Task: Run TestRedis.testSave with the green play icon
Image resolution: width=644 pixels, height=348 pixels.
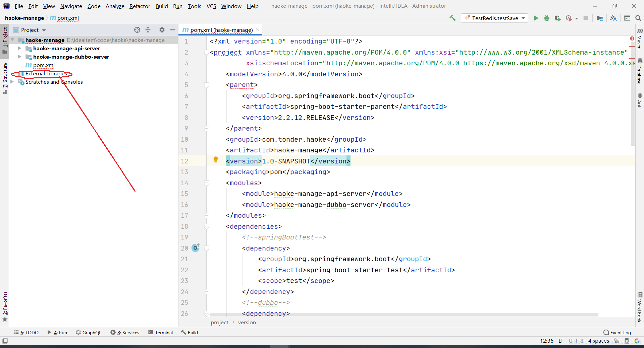Action: coord(536,18)
